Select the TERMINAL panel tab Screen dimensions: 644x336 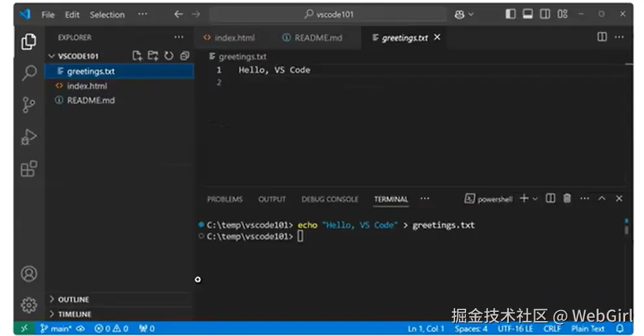pyautogui.click(x=391, y=199)
